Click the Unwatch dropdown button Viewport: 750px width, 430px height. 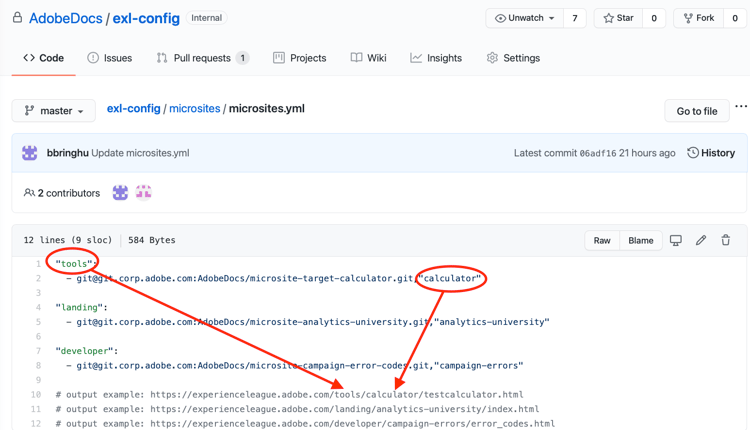click(525, 18)
